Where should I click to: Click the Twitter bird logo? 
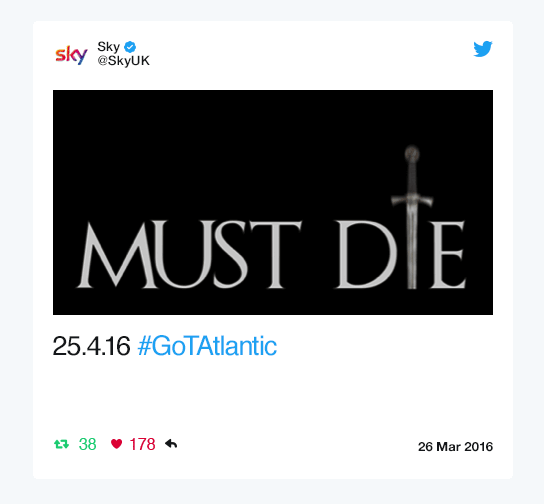(x=483, y=49)
